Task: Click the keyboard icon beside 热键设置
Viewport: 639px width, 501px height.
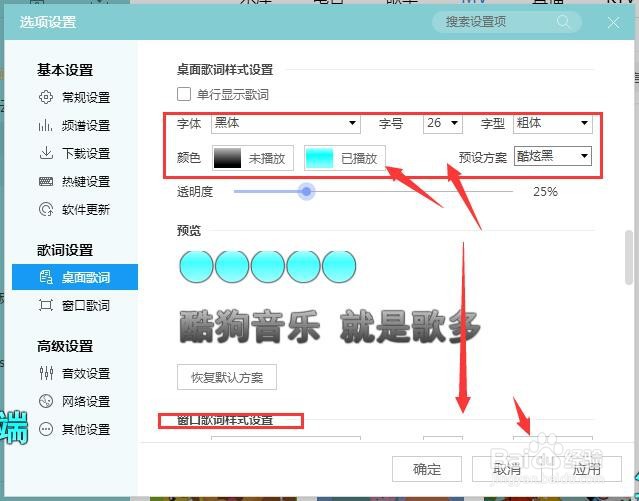Action: [46, 181]
